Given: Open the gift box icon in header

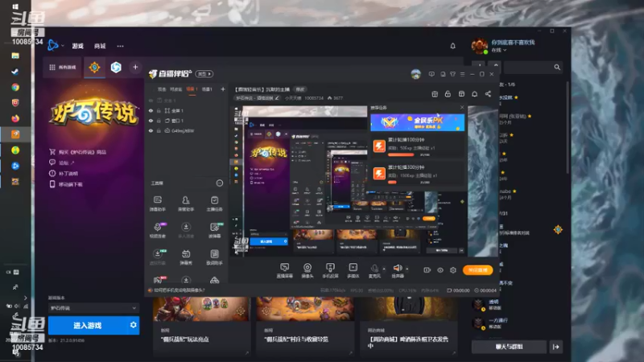Looking at the screenshot, I should [x=435, y=94].
